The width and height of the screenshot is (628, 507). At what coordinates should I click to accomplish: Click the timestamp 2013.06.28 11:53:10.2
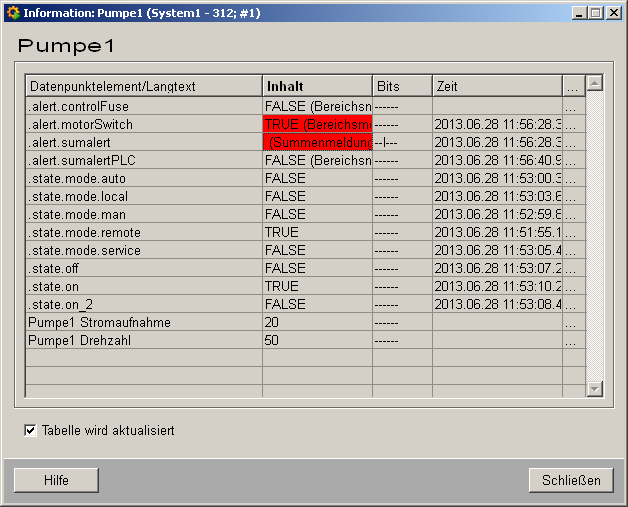(x=498, y=286)
